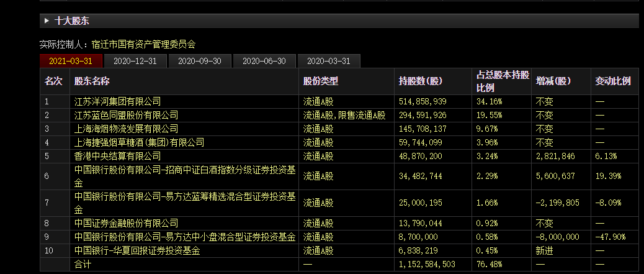
Task: Select shareholder 上海捷强烟草糖酒(集团)有限公司
Action: tap(139, 142)
